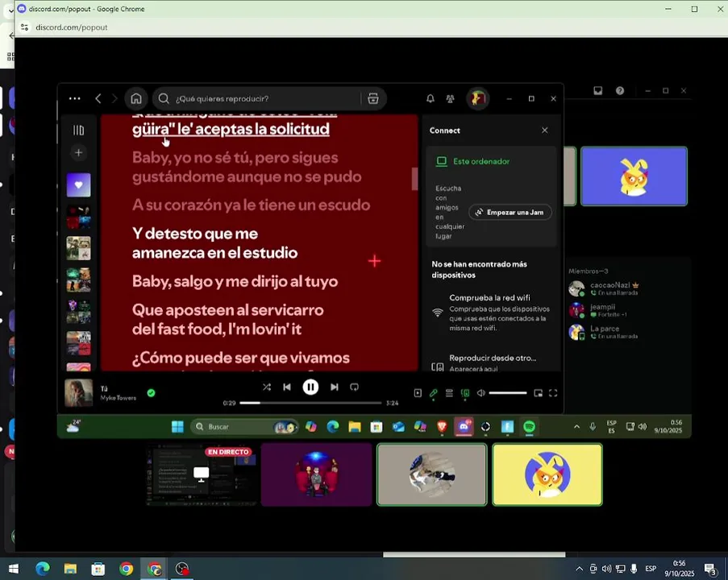
Task: Open Discord inbox icon in stream
Action: [x=598, y=90]
